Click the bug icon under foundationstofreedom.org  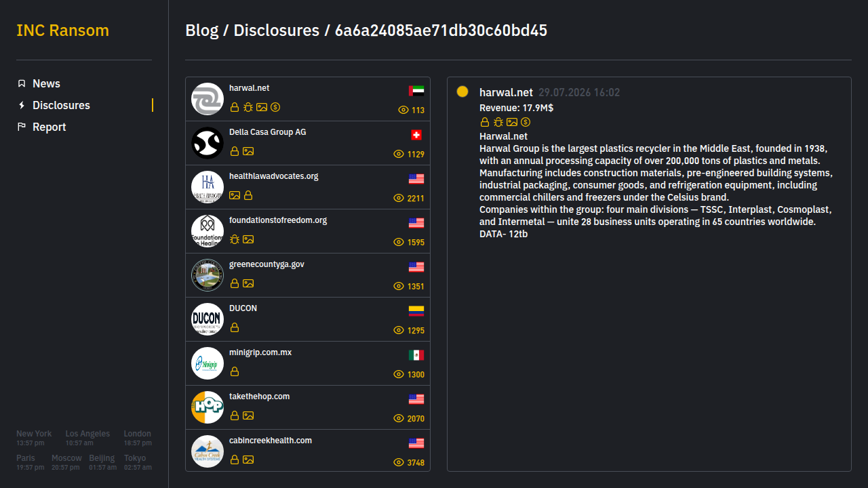tap(235, 239)
